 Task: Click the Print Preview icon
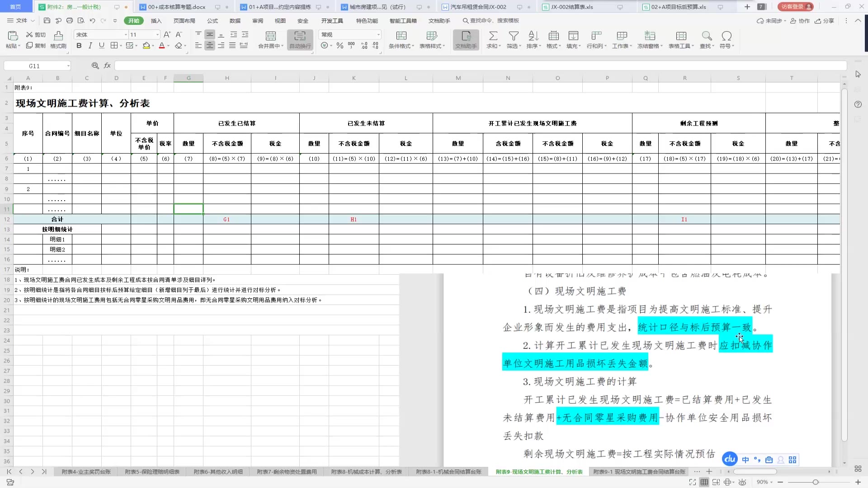[81, 21]
